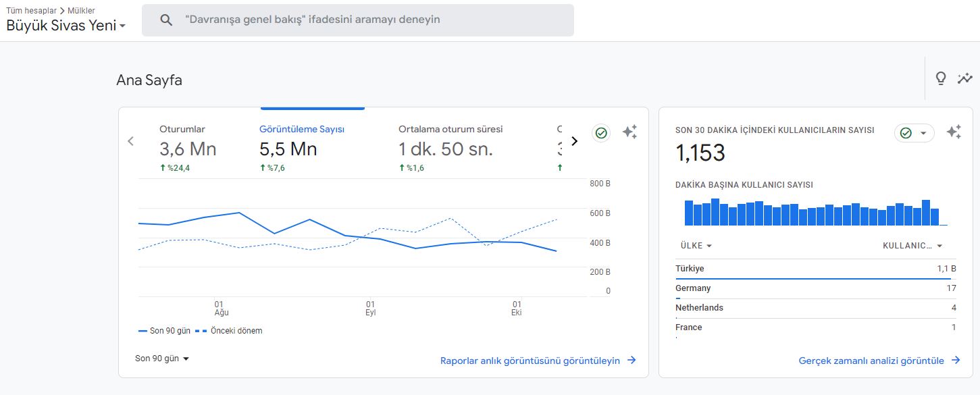This screenshot has height=395, width=980.
Task: Click the green checkmark data quality icon
Action: click(601, 133)
